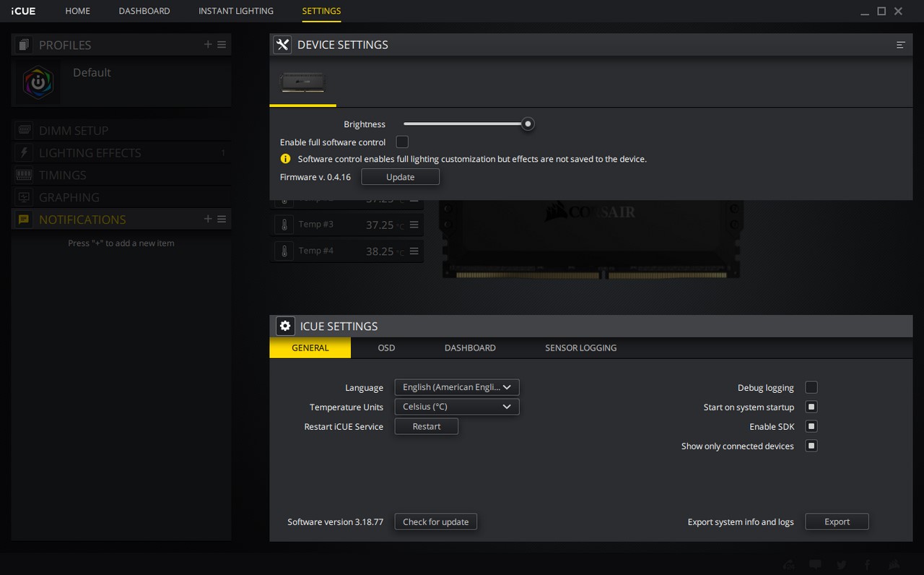This screenshot has height=575, width=924.
Task: Click the Export button
Action: (x=837, y=522)
